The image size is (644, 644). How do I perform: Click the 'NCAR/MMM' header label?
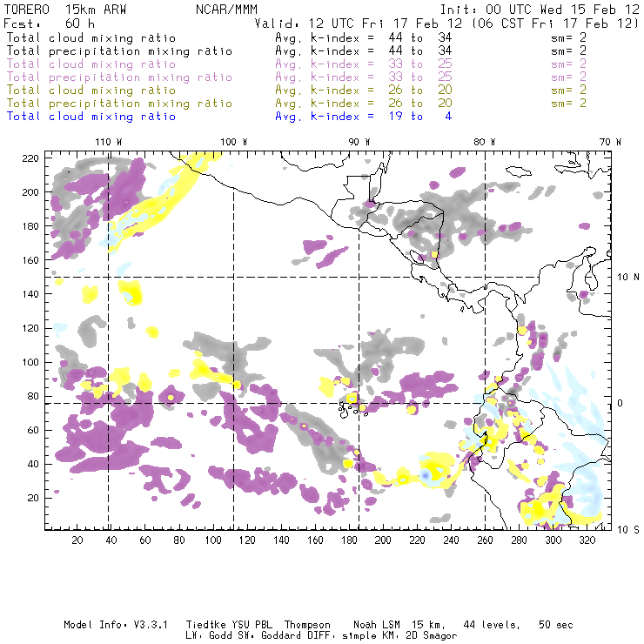tap(226, 10)
